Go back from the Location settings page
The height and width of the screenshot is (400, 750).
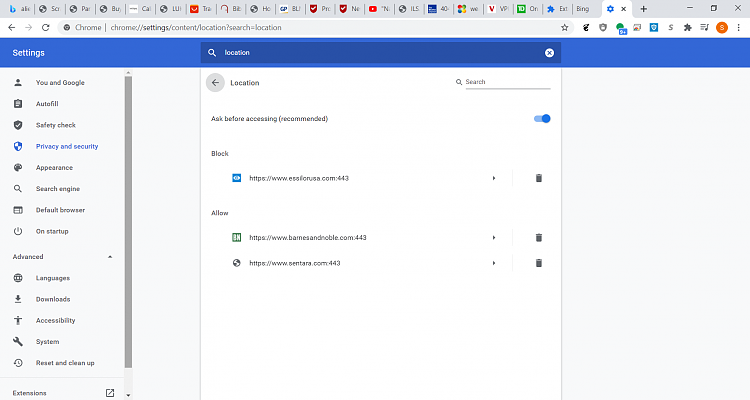tap(215, 83)
